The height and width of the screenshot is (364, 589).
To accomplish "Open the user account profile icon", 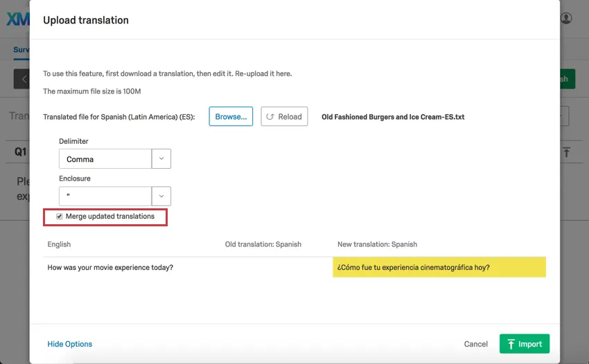I will point(566,19).
